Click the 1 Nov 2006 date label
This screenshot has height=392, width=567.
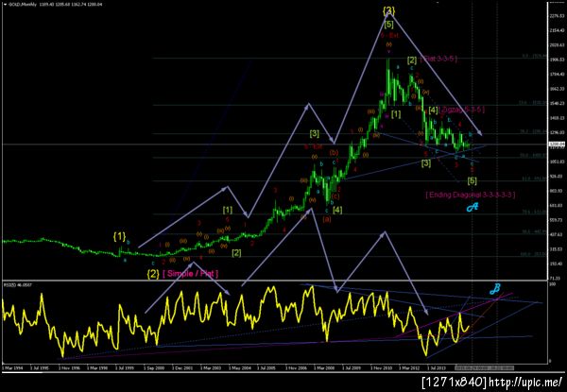297,367
